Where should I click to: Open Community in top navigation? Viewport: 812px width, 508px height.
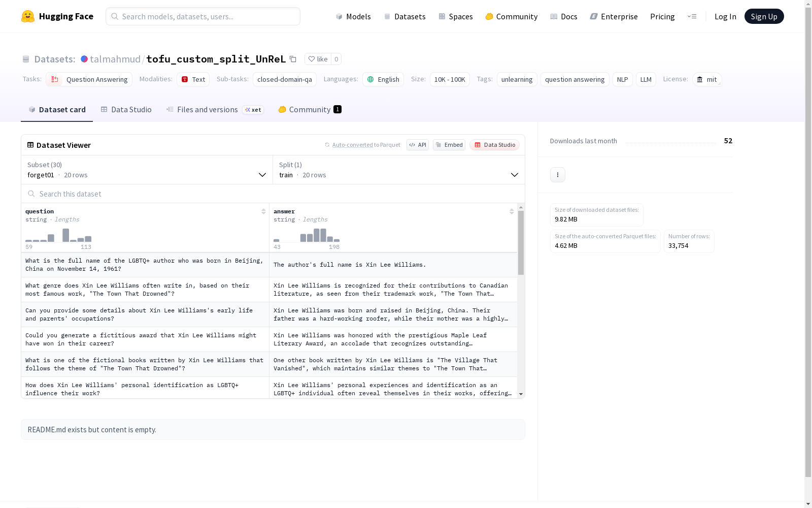(x=512, y=16)
